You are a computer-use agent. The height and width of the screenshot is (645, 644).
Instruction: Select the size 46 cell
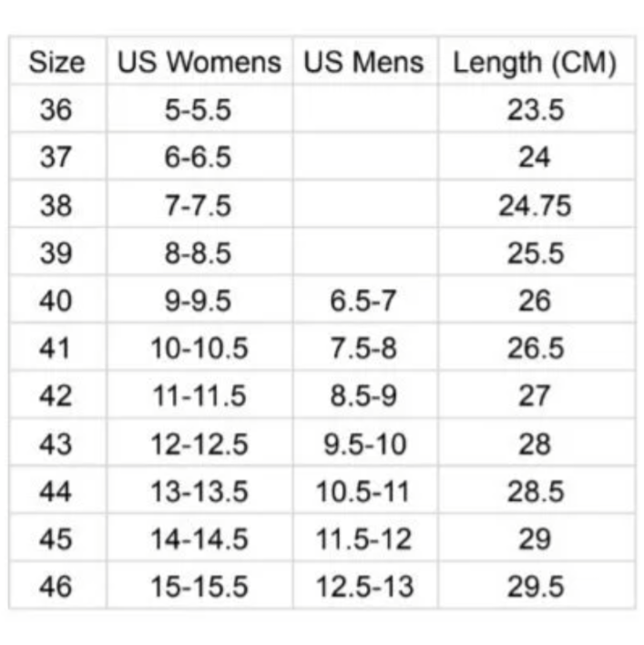point(56,587)
